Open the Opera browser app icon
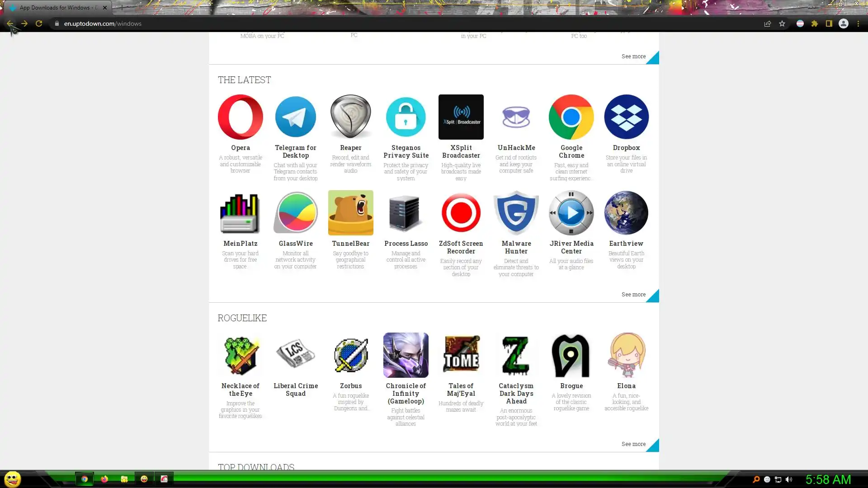Viewport: 868px width, 488px height. 240,117
